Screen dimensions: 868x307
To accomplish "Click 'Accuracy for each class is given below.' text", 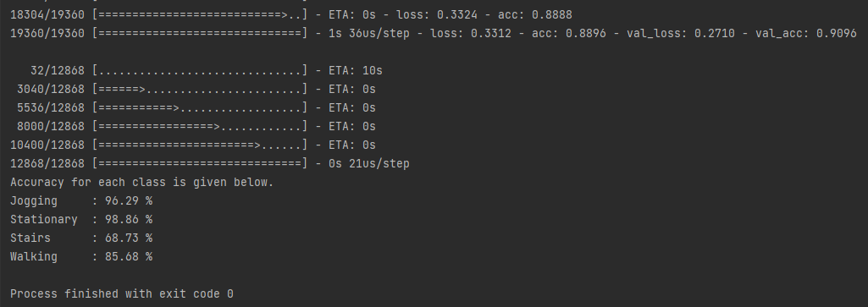I will point(141,182).
